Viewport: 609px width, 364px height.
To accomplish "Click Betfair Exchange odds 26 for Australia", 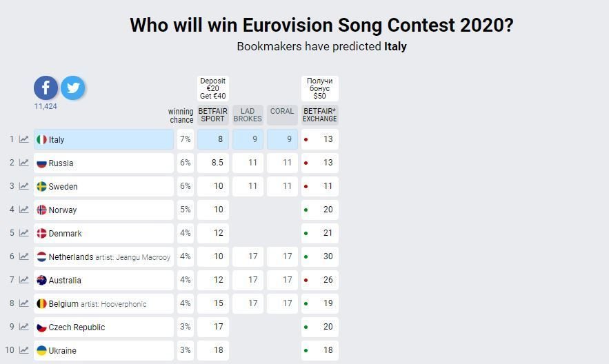I will [319, 280].
